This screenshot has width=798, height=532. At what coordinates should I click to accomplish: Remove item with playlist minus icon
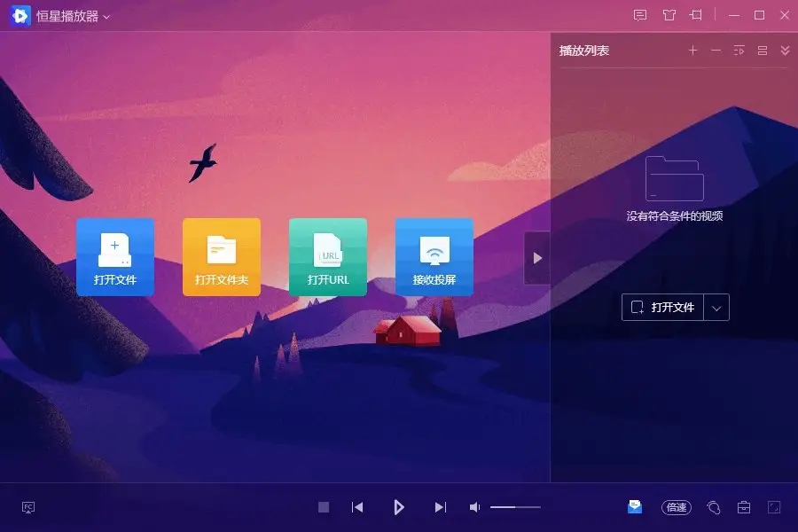(x=716, y=51)
